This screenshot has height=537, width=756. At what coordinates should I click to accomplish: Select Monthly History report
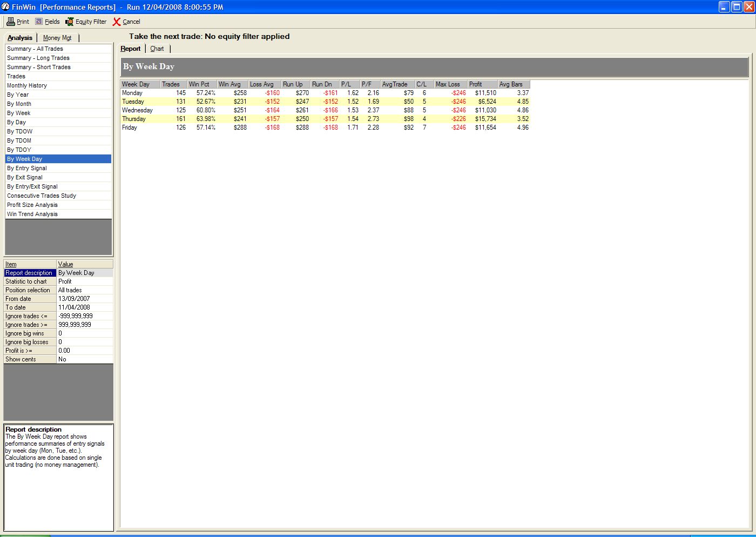pos(58,85)
